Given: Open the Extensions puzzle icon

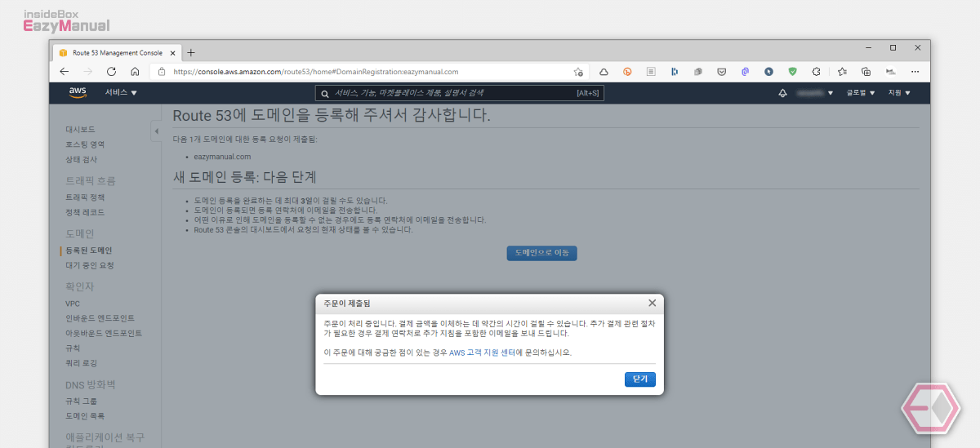Looking at the screenshot, I should click(x=816, y=72).
